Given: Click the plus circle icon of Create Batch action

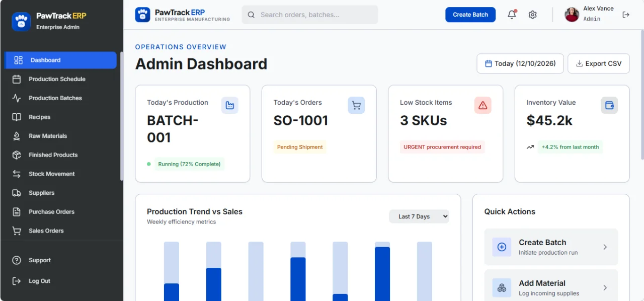Looking at the screenshot, I should coord(502,247).
